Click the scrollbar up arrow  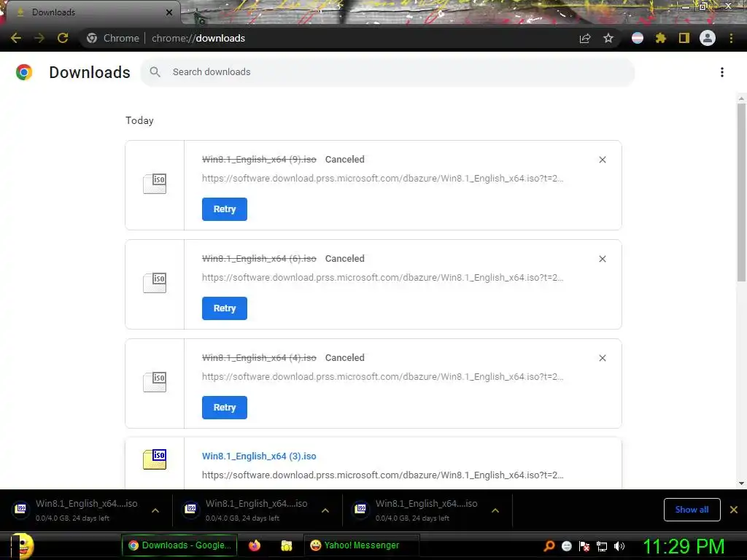[741, 98]
